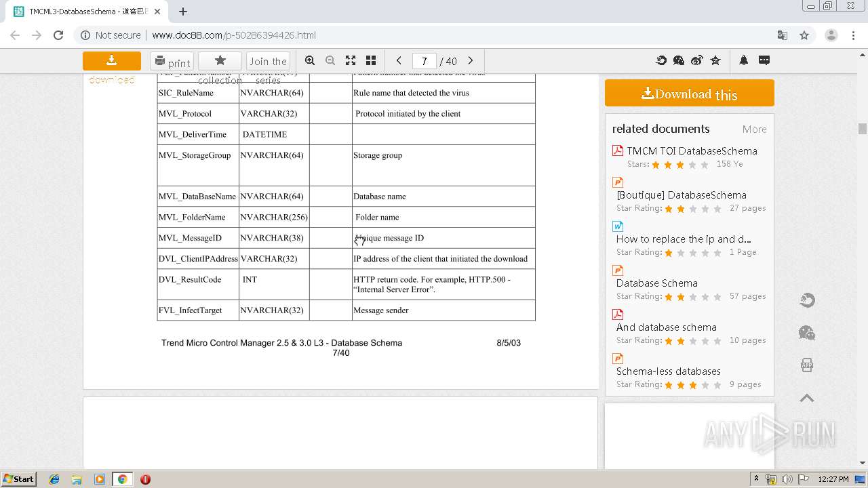
Task: Open the Windows Start menu
Action: (x=19, y=479)
